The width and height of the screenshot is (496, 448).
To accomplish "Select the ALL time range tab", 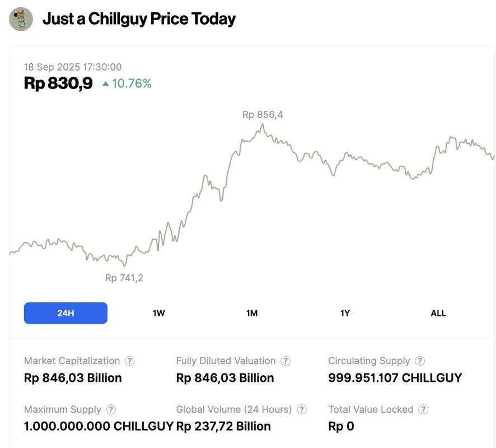I will [438, 313].
